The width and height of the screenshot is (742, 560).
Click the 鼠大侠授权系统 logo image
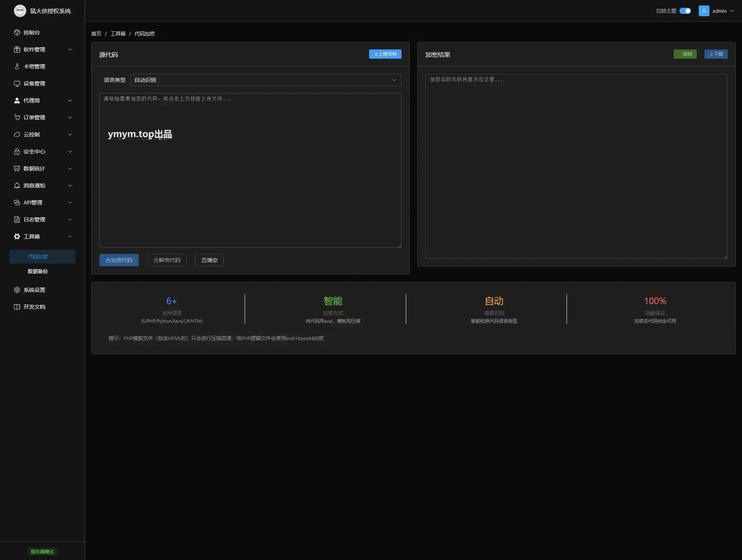coord(20,11)
